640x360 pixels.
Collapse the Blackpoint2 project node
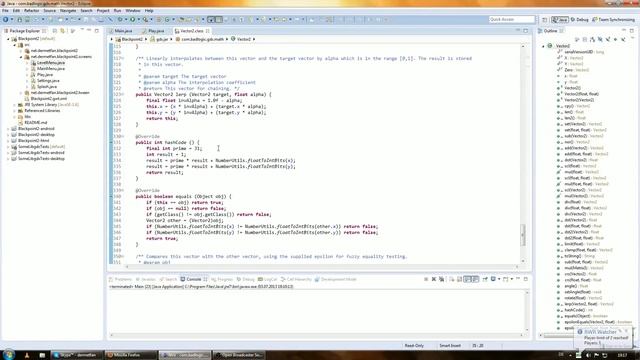8,39
